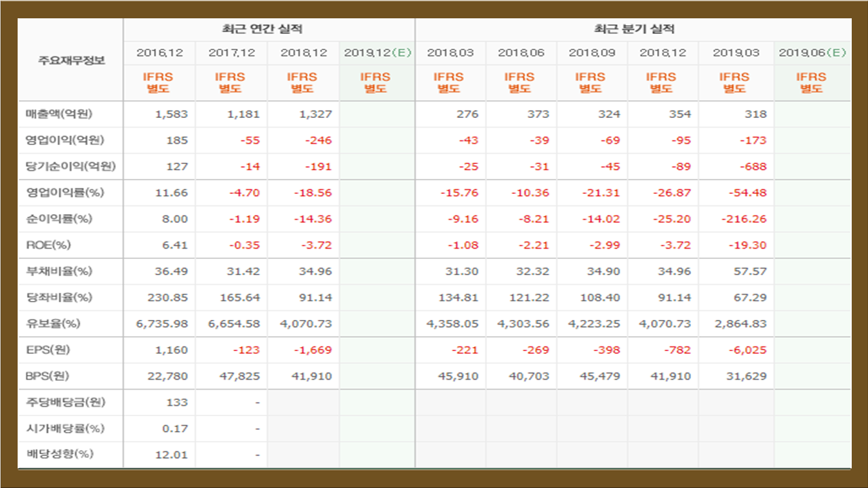This screenshot has width=868, height=488.
Task: Click the 1,181 revenue value for 2017.12
Action: 243,114
